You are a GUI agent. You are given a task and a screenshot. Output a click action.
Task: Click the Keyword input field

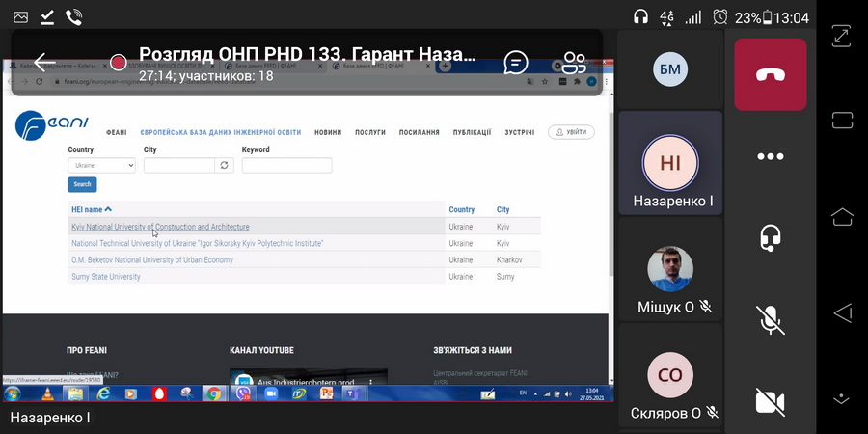pyautogui.click(x=286, y=166)
